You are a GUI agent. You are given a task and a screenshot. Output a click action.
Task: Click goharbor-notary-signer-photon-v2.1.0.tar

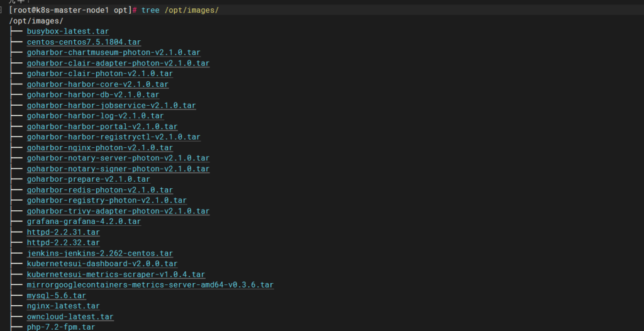coord(118,169)
